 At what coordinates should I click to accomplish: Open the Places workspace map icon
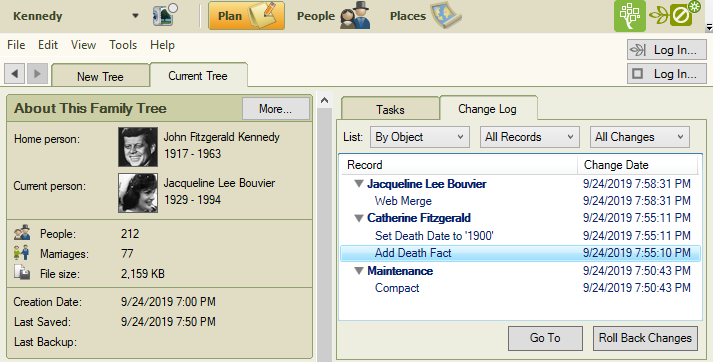click(x=446, y=15)
